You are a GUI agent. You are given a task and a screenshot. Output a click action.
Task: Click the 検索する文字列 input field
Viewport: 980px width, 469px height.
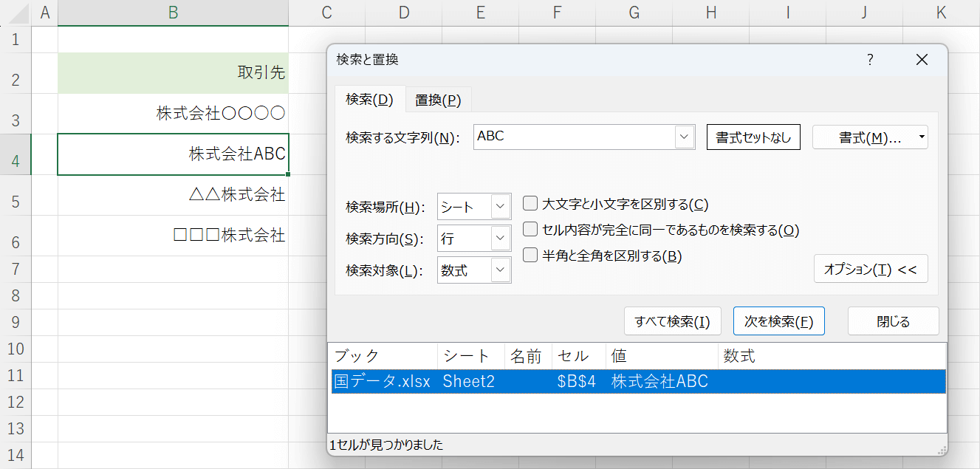coord(574,137)
